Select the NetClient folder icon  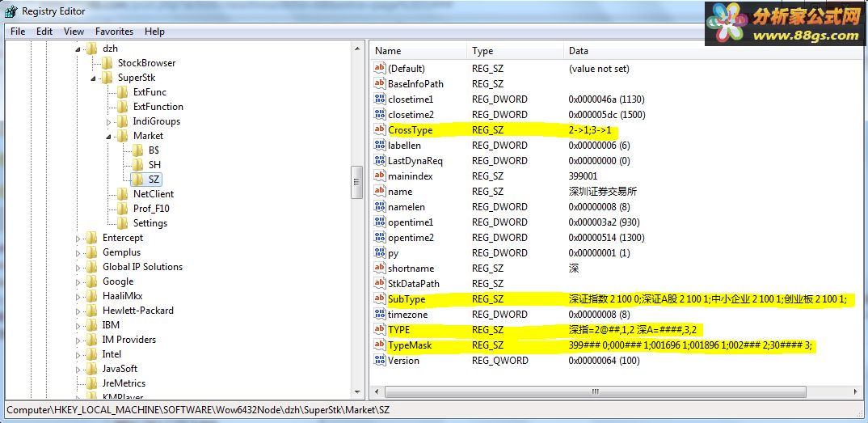click(122, 194)
